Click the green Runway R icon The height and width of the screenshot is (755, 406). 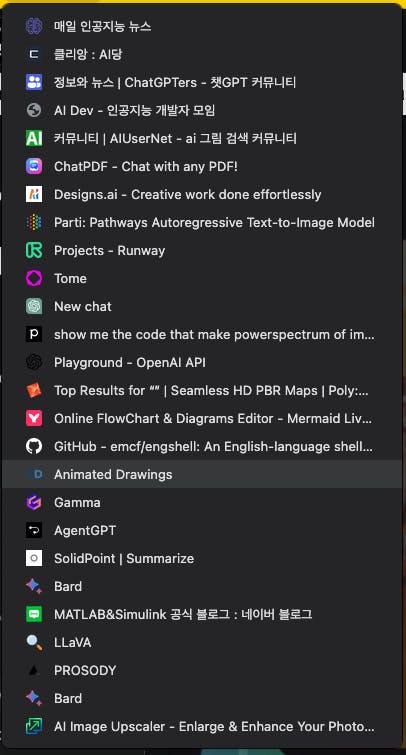tap(34, 250)
